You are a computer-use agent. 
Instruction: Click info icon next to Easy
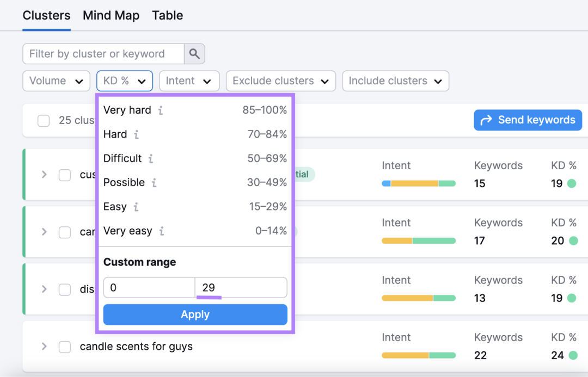136,207
